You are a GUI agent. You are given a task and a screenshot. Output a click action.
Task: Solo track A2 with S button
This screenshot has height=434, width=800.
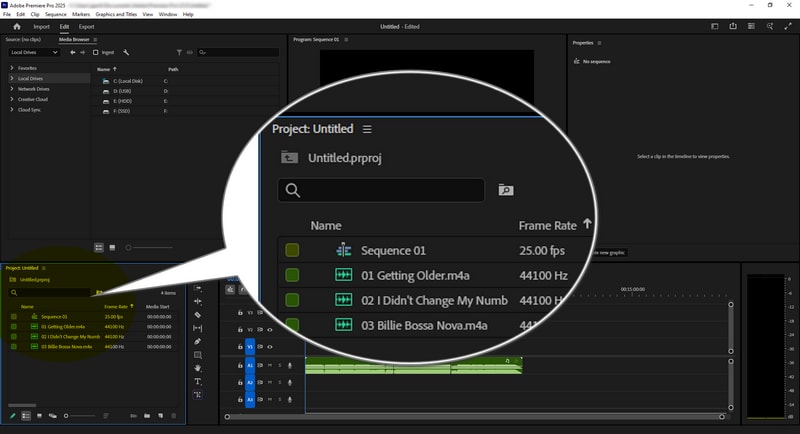pos(280,382)
